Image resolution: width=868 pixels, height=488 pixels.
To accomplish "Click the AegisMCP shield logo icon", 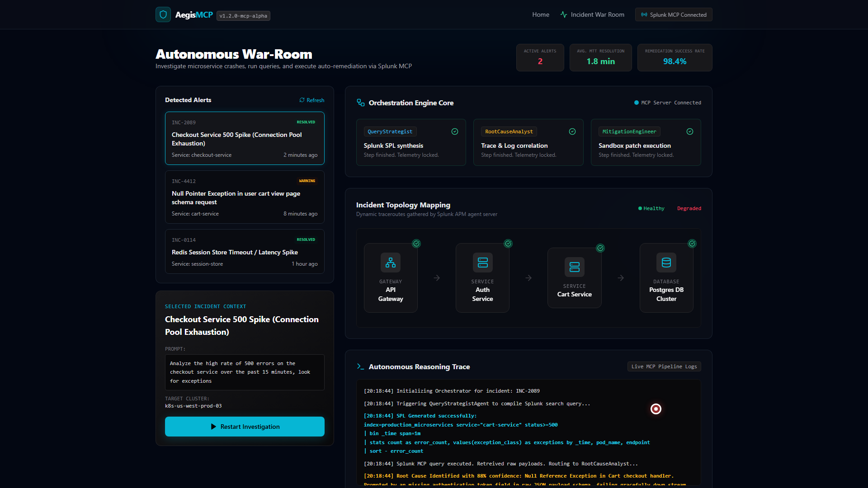I will (163, 14).
